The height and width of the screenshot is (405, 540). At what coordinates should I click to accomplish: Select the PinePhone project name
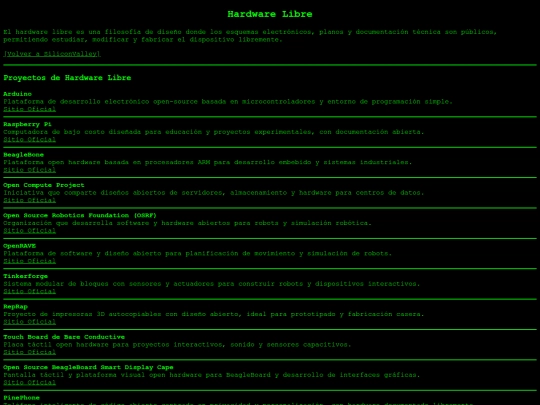point(22,397)
